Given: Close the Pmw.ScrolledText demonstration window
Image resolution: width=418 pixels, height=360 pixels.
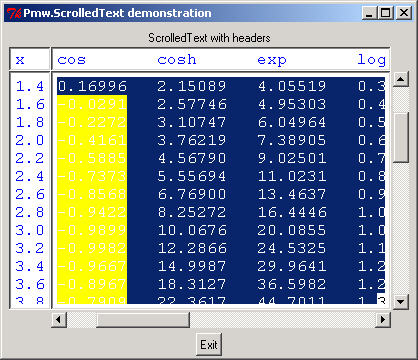Looking at the screenshot, I should (x=404, y=13).
